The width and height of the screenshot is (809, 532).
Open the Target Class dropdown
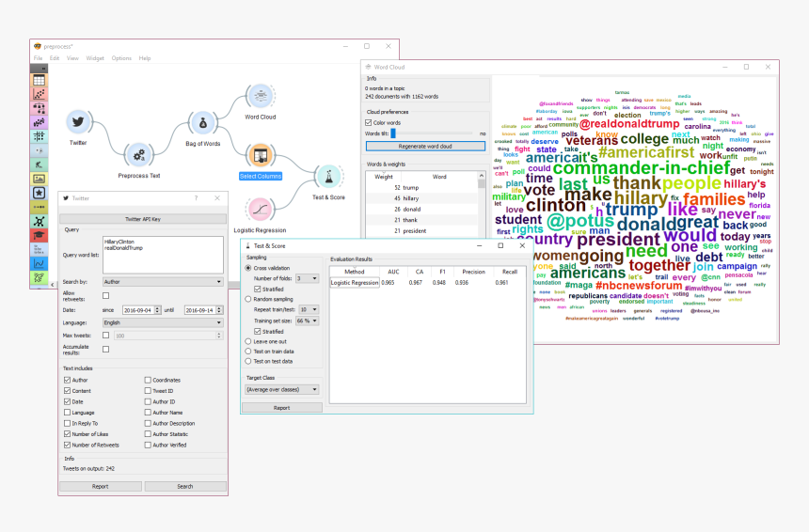click(x=281, y=390)
